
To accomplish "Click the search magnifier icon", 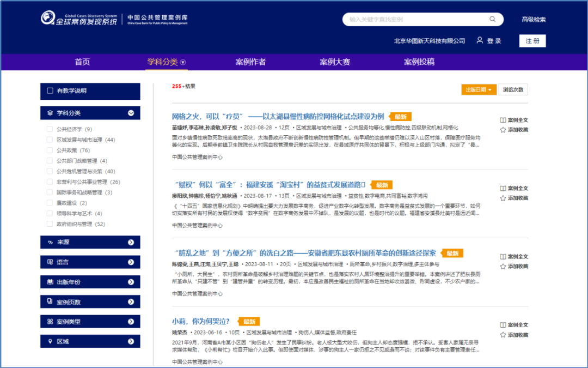I will (x=493, y=19).
